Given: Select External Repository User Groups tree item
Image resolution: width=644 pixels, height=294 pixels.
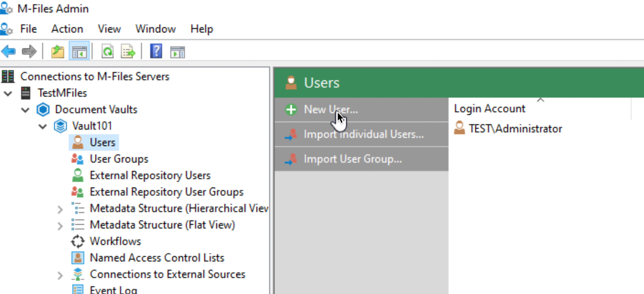Looking at the screenshot, I should [166, 192].
